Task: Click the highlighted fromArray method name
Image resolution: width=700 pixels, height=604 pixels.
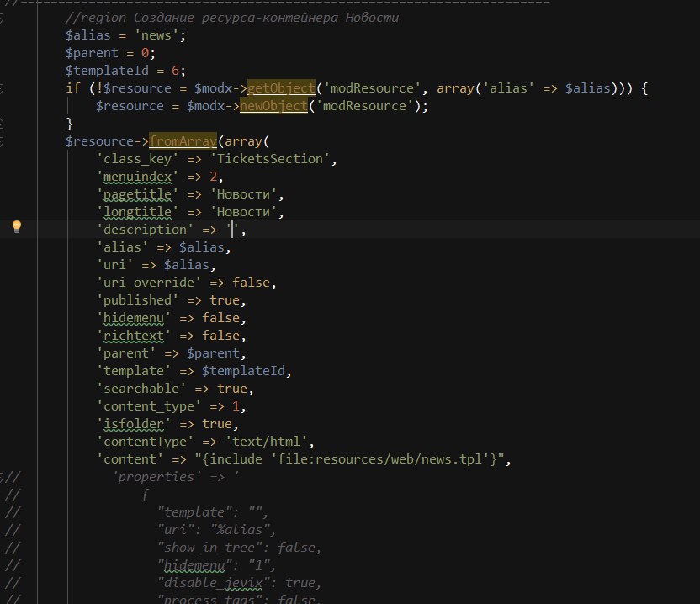Action: (x=183, y=141)
